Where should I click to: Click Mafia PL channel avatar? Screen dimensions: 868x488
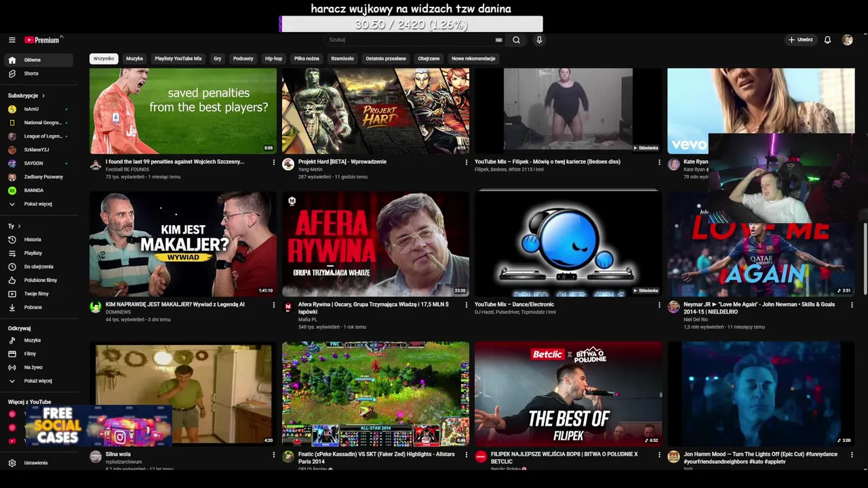coord(288,307)
